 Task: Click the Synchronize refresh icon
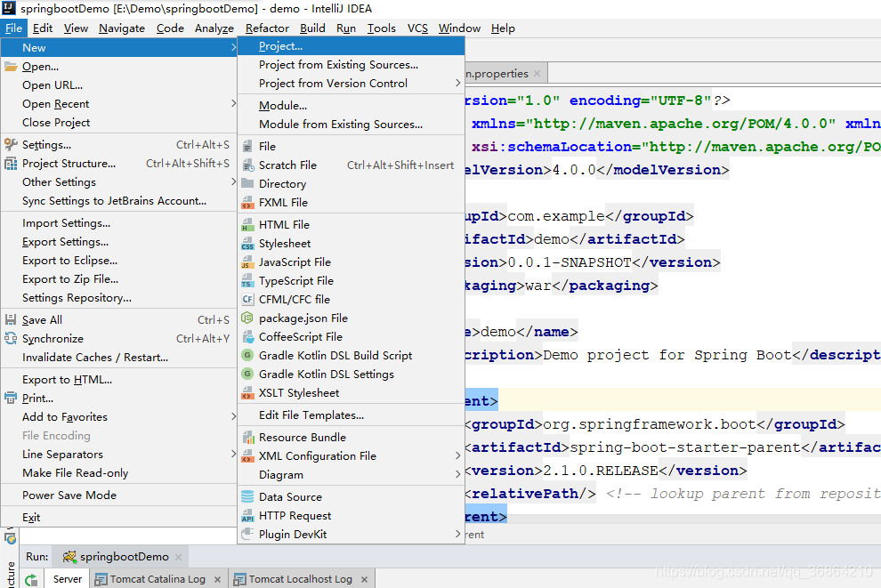[x=11, y=338]
